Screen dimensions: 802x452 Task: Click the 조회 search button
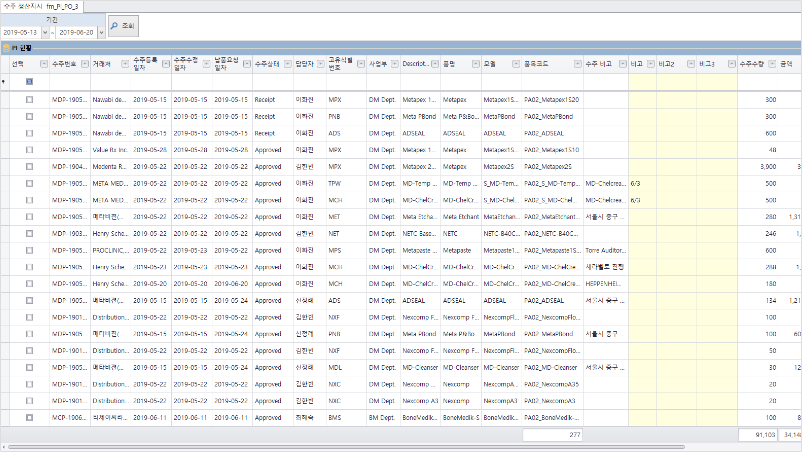click(123, 26)
